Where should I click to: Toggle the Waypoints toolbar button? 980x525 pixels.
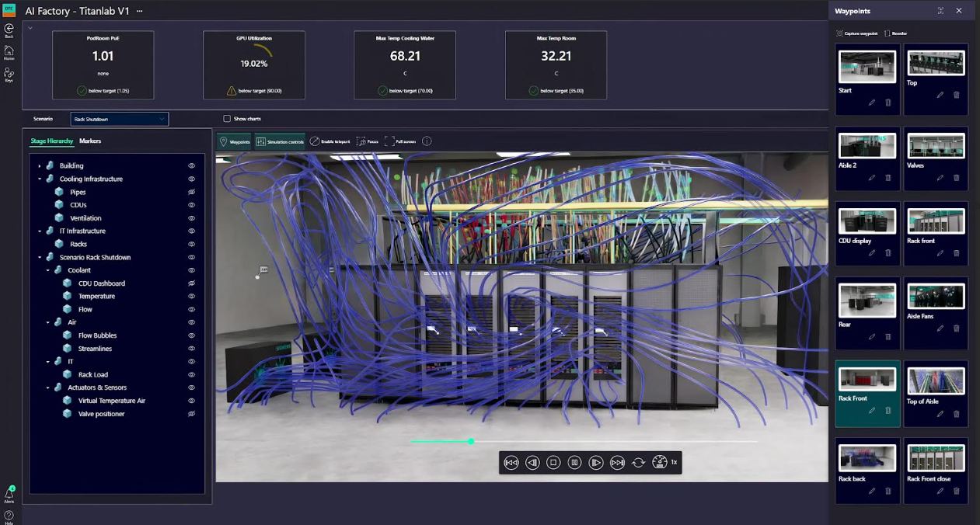tap(235, 141)
